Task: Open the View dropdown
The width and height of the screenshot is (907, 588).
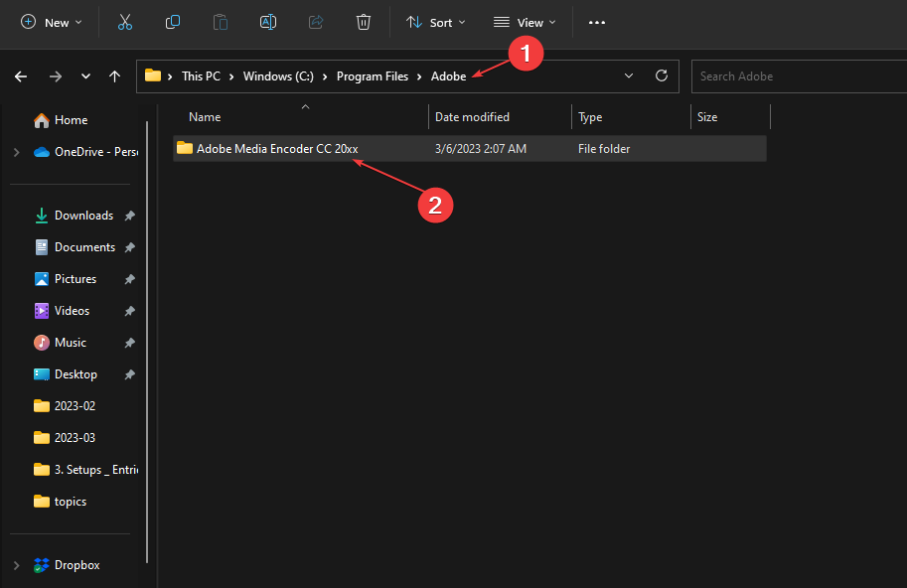Action: pos(524,21)
